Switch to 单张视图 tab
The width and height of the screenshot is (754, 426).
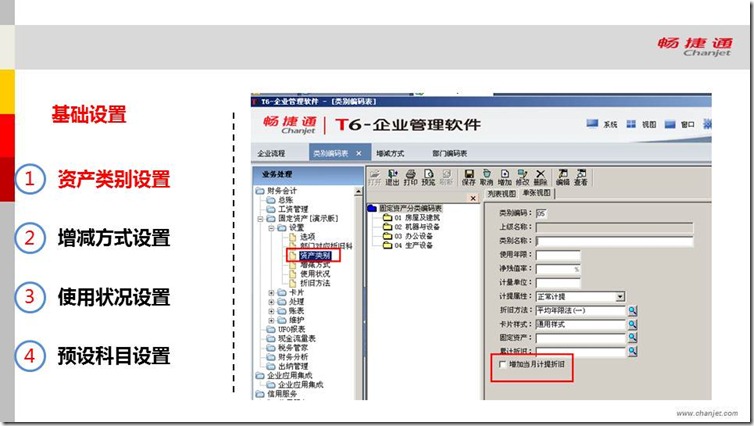(537, 193)
